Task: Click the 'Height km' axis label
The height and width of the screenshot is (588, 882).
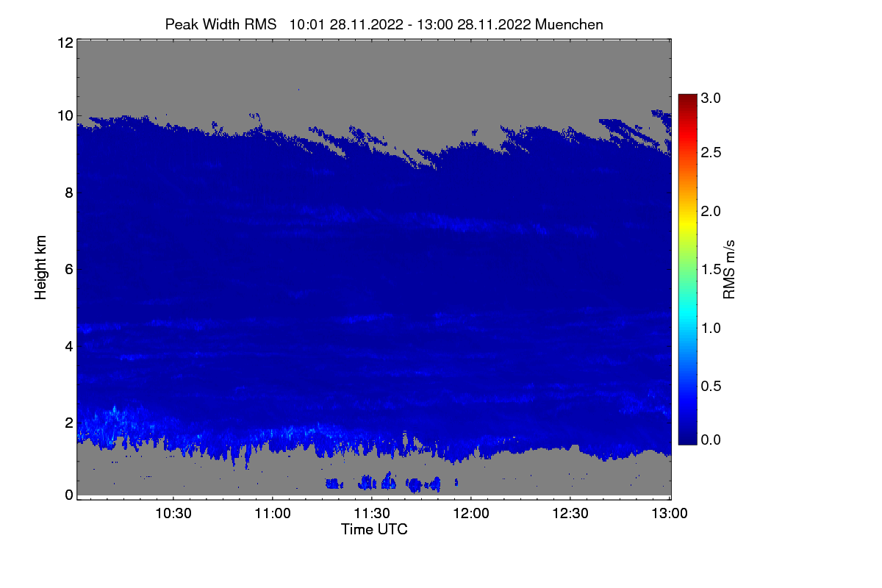Action: pyautogui.click(x=41, y=268)
